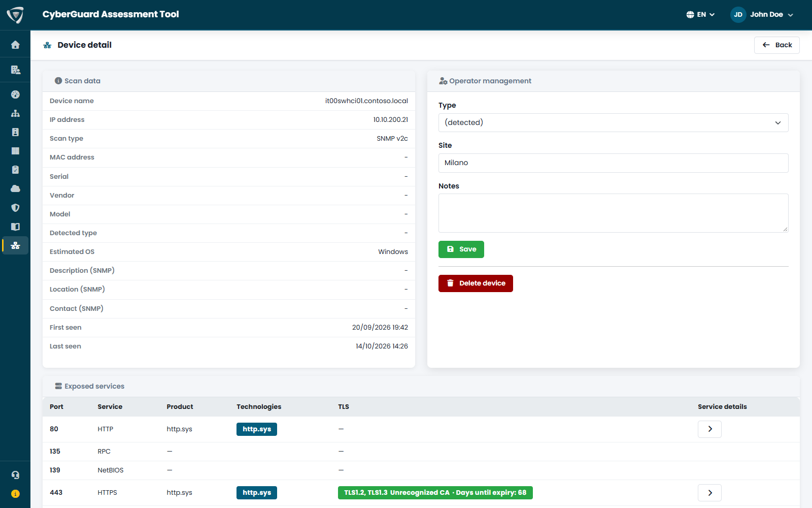Open the open-book icon in sidebar
Screen dimensions: 812x508
click(x=15, y=227)
